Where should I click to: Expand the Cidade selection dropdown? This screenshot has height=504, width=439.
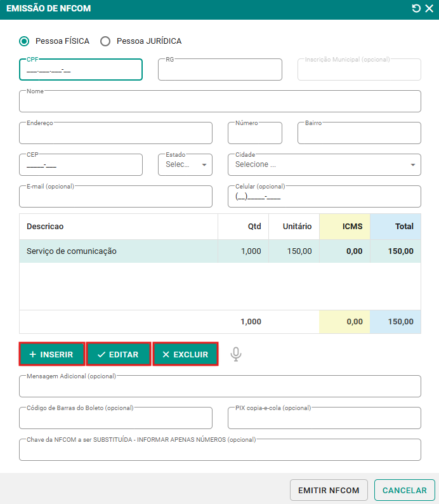click(324, 164)
